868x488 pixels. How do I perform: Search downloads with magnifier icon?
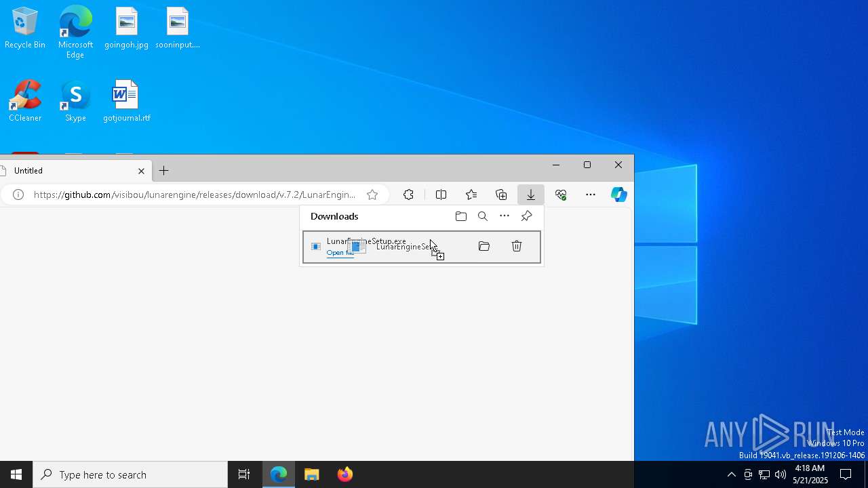(483, 216)
